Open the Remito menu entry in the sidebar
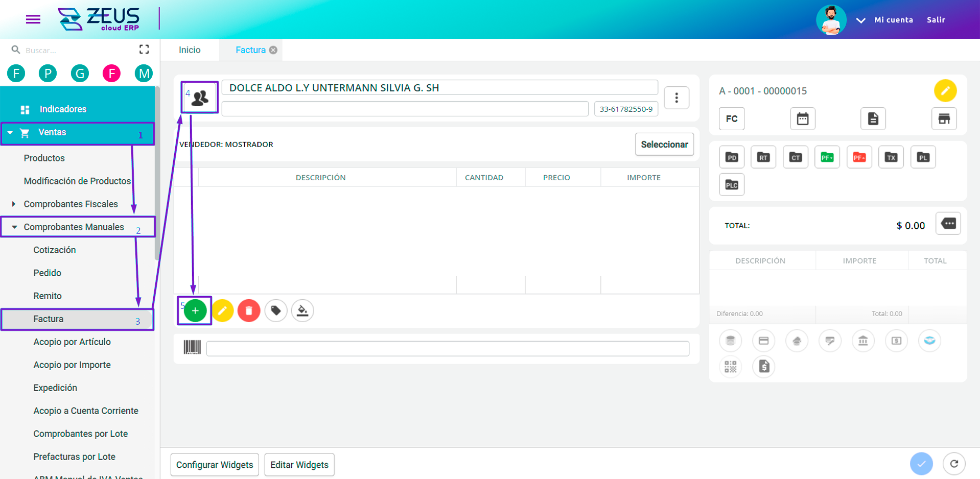The height and width of the screenshot is (479, 980). pos(47,296)
